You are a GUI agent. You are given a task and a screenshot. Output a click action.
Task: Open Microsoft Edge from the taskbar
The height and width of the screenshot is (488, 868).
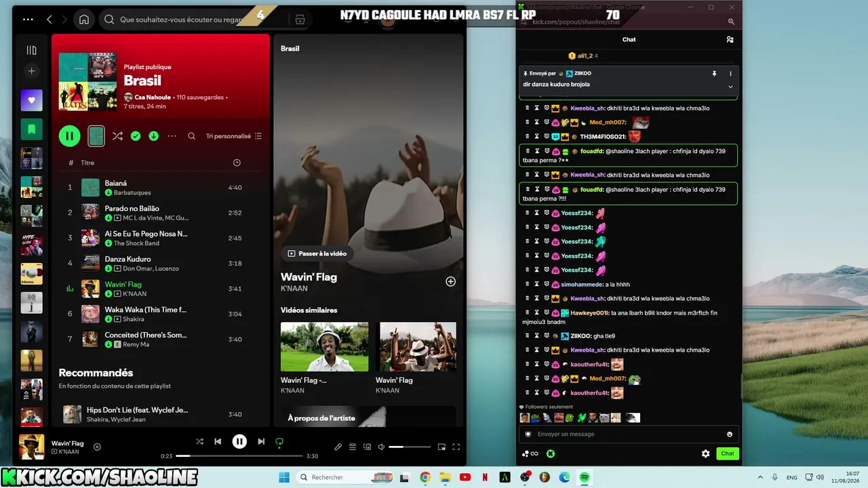(564, 477)
